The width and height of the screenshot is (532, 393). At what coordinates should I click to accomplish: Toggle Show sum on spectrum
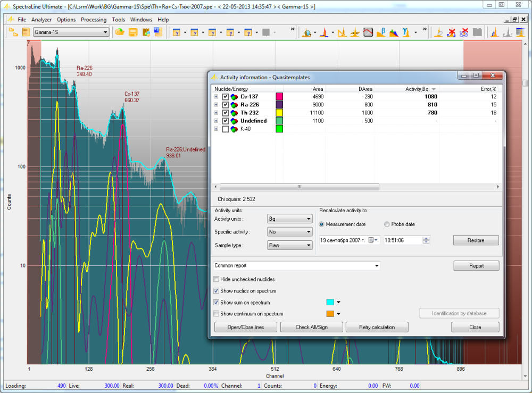(x=216, y=302)
